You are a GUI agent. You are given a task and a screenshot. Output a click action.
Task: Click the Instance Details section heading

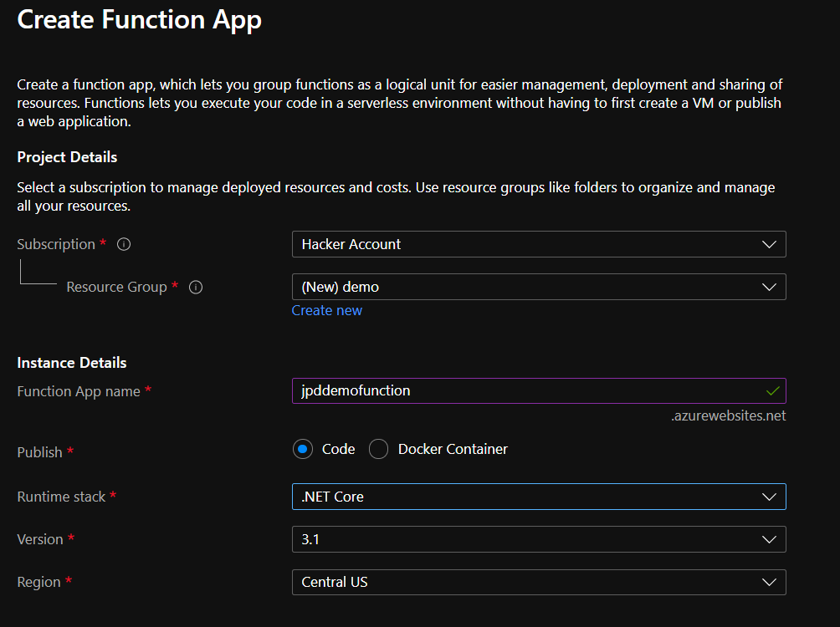point(72,363)
